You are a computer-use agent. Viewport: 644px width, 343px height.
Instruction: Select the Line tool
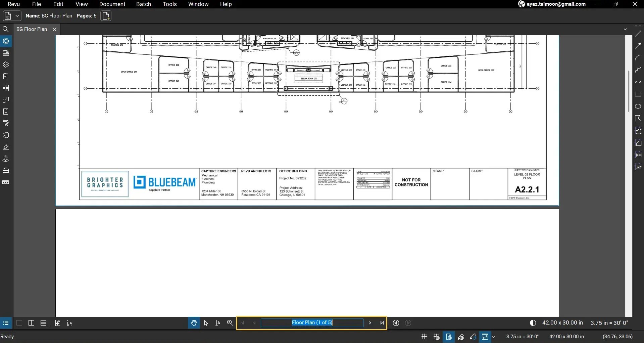pyautogui.click(x=638, y=34)
